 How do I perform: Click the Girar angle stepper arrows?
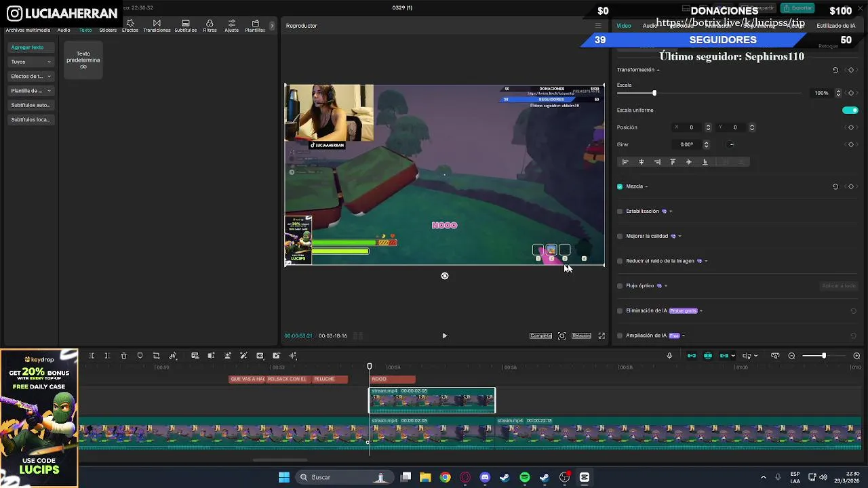pos(706,144)
